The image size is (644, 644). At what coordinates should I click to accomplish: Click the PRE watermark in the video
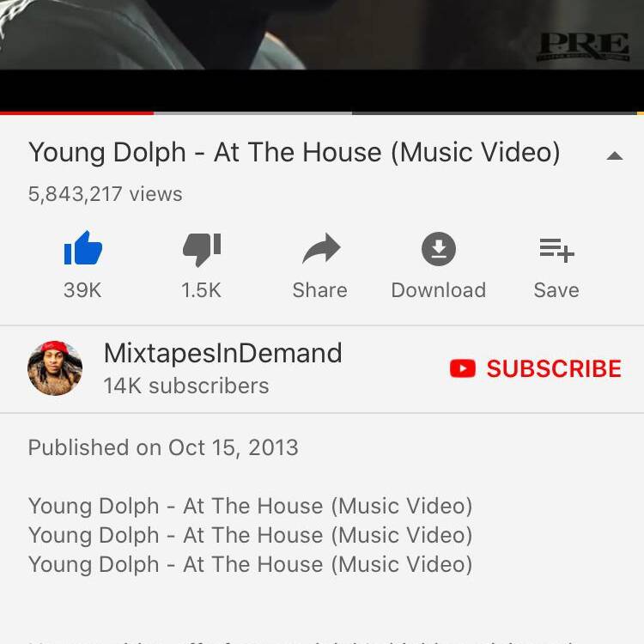(x=583, y=47)
